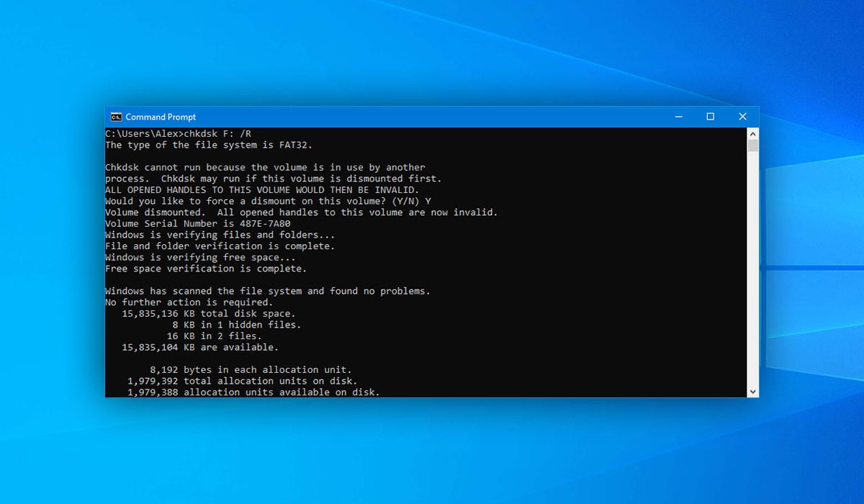Screen dimensions: 864x504
Task: Click '15,835,136 KB total disk space.'
Action: pos(209,313)
